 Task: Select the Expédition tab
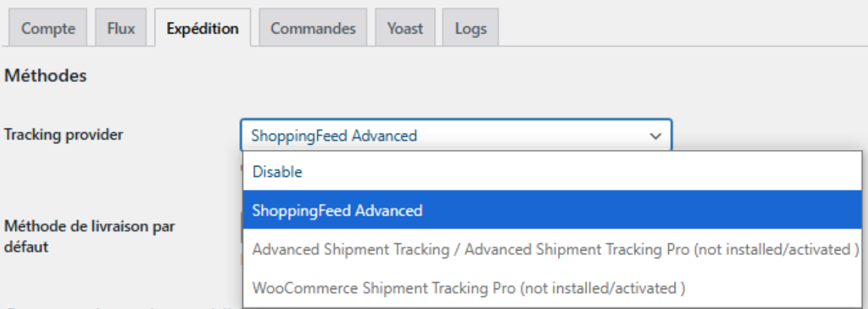pyautogui.click(x=203, y=28)
